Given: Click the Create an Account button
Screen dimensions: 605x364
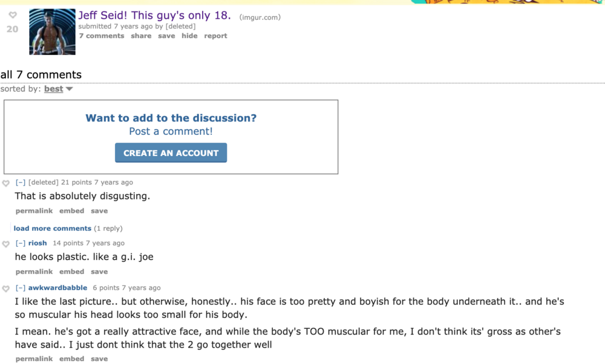Looking at the screenshot, I should [171, 153].
